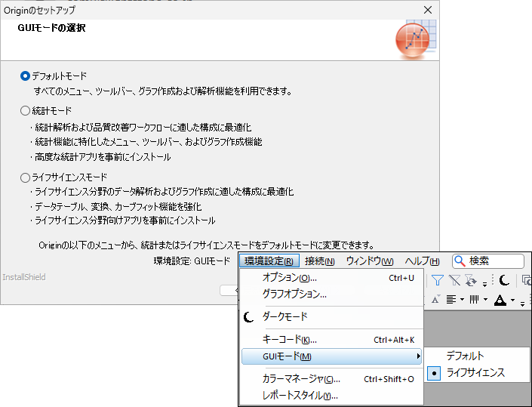Choose グラフオプション... from the menu
Screen dimensions: 532x407
332,294
